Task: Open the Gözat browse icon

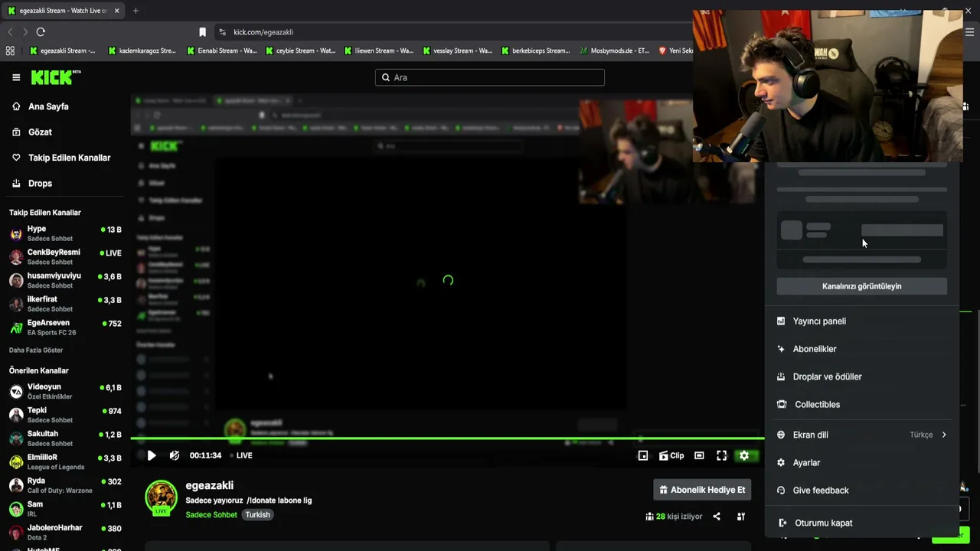Action: (16, 132)
